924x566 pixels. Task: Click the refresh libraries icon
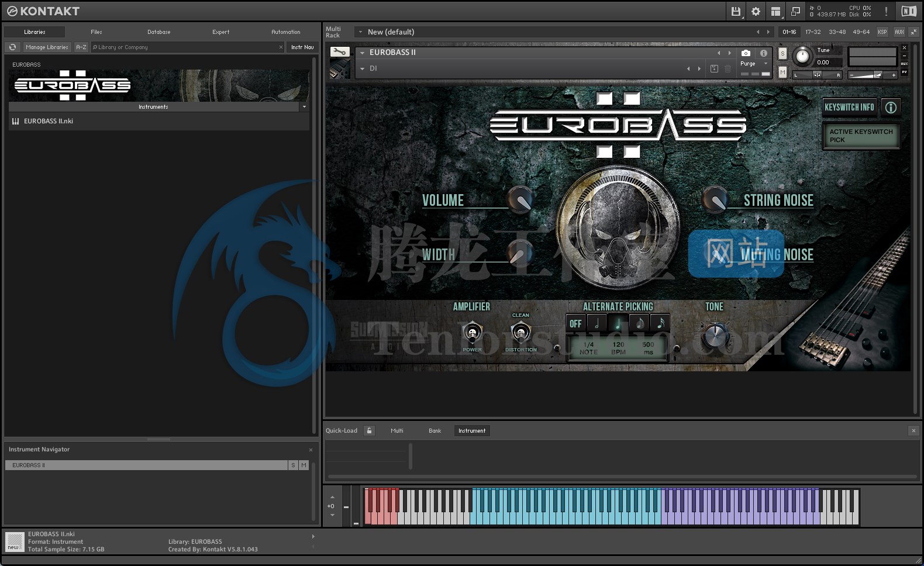[12, 47]
